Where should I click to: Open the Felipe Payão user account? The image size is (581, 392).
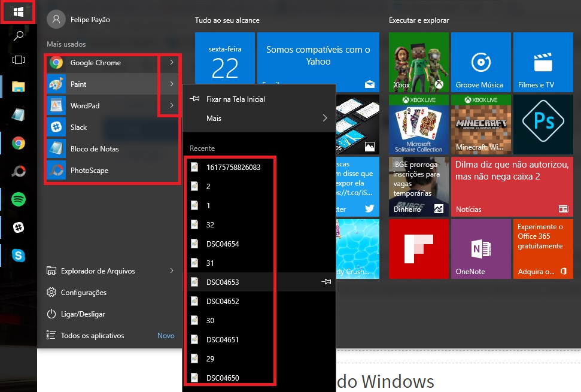[78, 20]
